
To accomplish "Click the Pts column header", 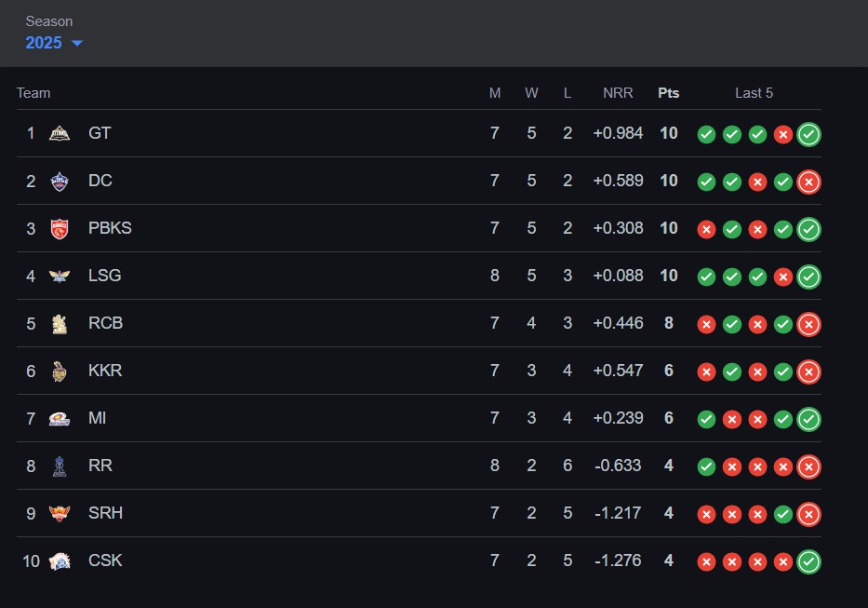I will pos(669,93).
